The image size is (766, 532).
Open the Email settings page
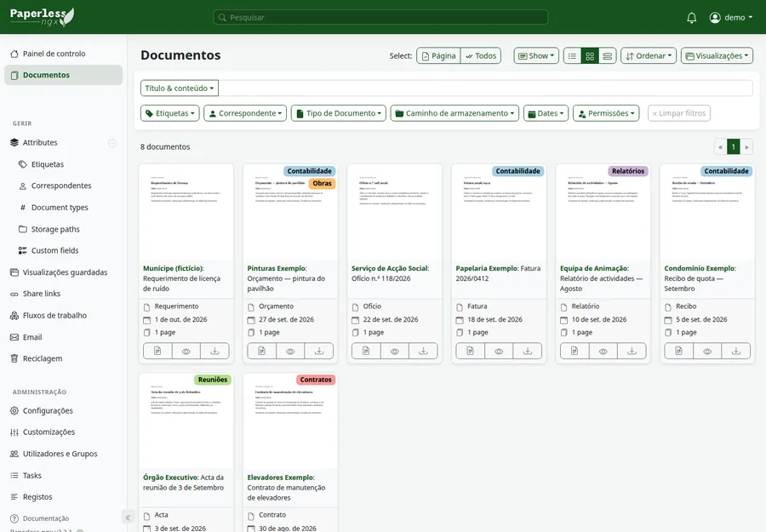point(64,337)
